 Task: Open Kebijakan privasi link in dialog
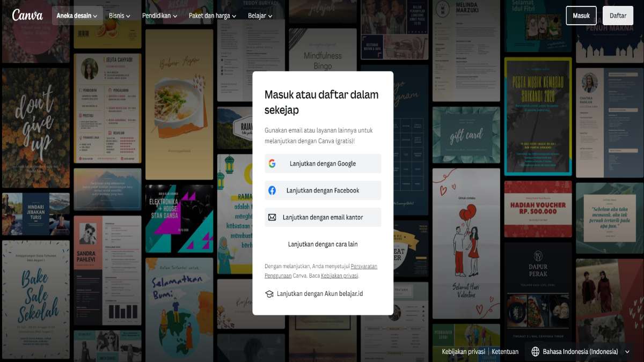point(339,276)
